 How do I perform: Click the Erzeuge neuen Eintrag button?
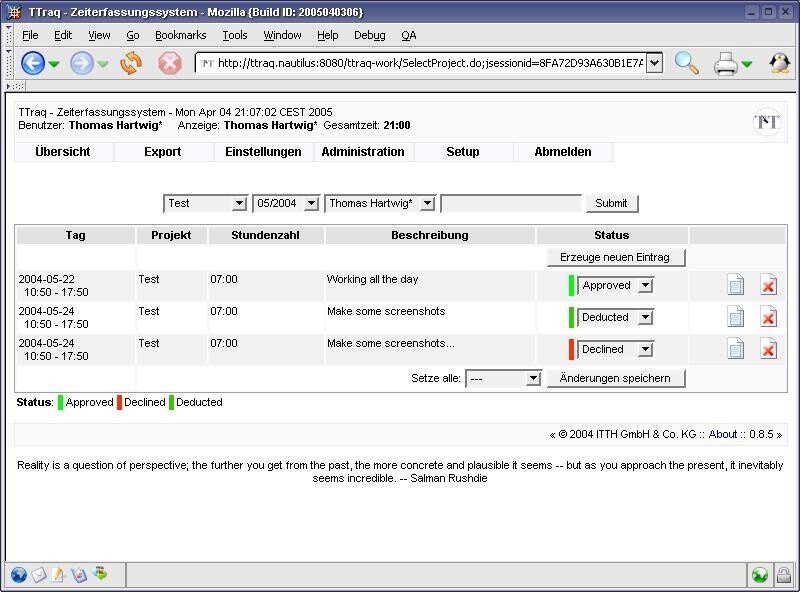(x=615, y=258)
